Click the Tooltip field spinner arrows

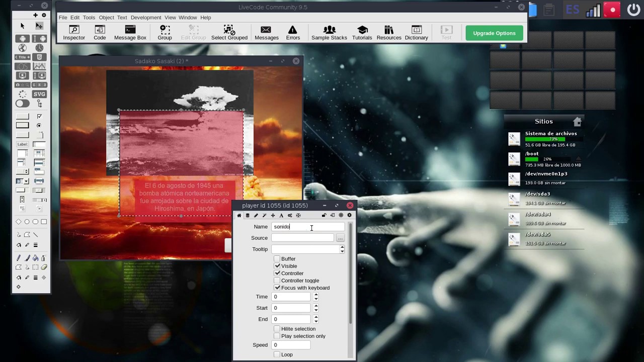point(342,249)
